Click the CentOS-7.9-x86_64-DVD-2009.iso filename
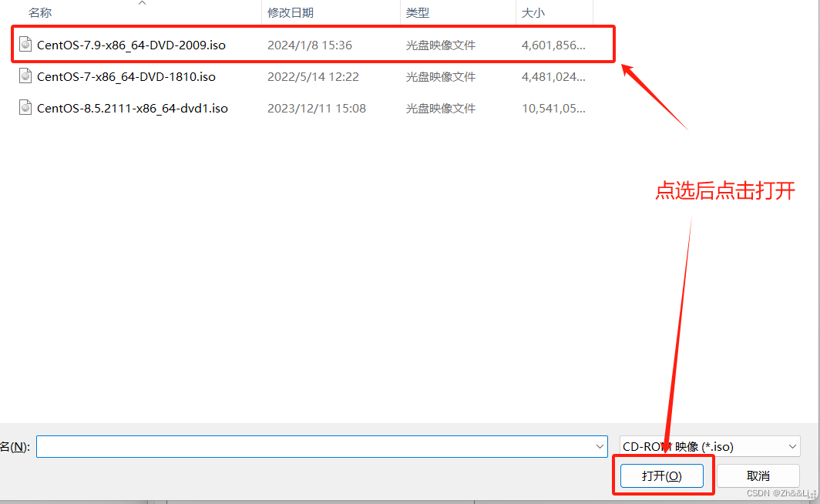 click(x=131, y=45)
